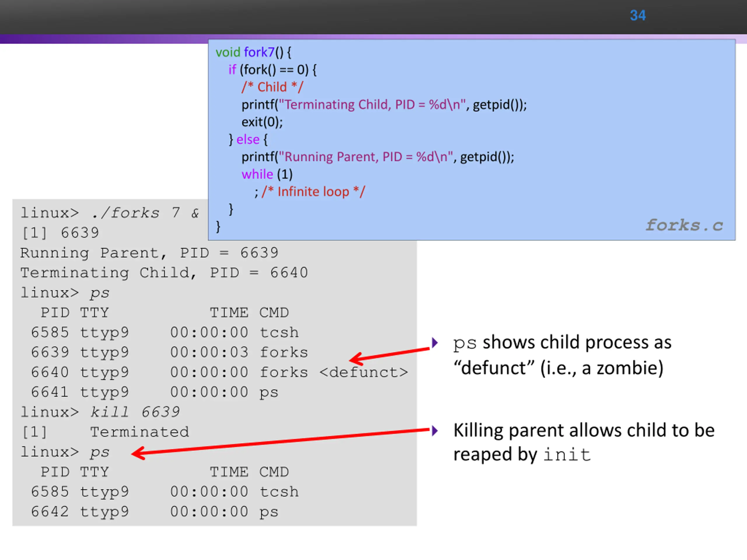This screenshot has width=747, height=560.
Task: Click the 6585 tcsh row in first ps
Action: tap(165, 332)
